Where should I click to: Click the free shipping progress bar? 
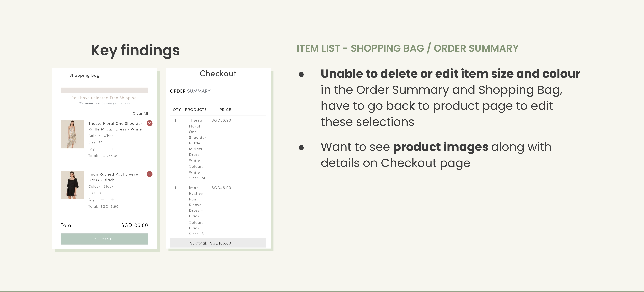point(104,90)
